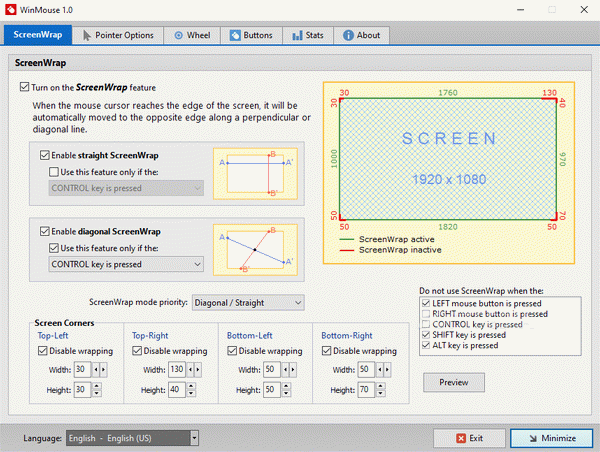This screenshot has height=452, width=600.
Task: Click 'ScreenWrap active' legend text
Action: click(x=397, y=239)
